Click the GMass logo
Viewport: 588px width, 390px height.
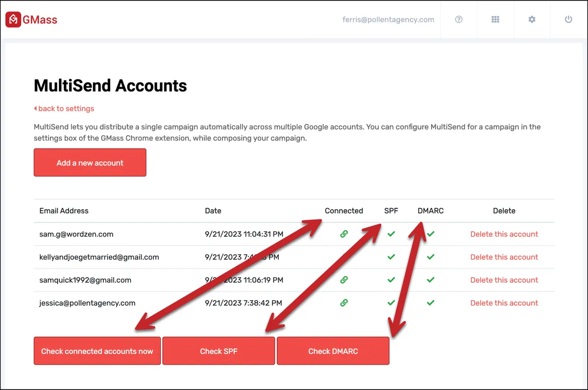pos(31,20)
